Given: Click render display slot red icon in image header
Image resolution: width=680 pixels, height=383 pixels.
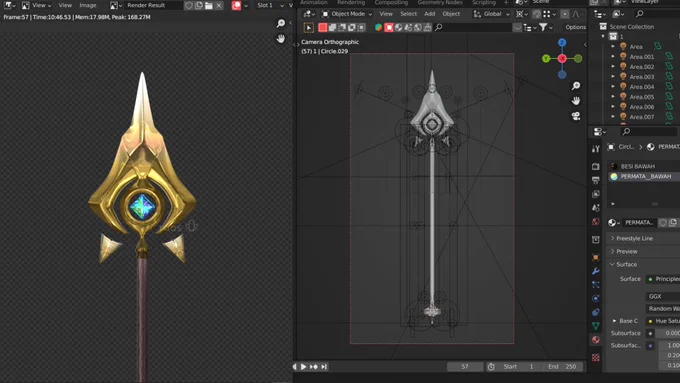Looking at the screenshot, I should click(236, 5).
